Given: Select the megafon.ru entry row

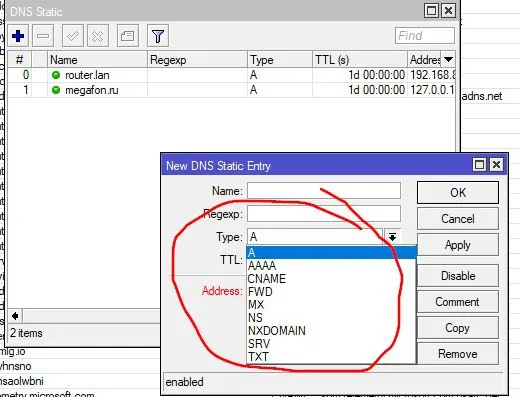Looking at the screenshot, I should (231, 90).
